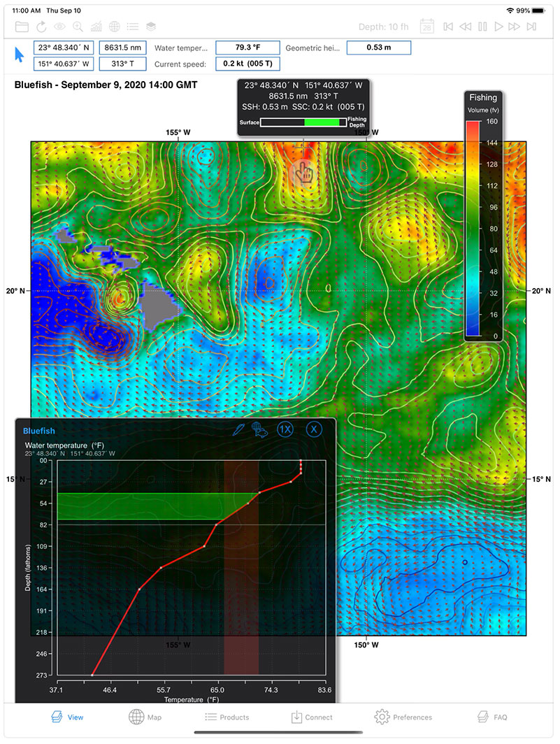
Task: Open the folder icon in top toolbar
Action: coord(22,27)
